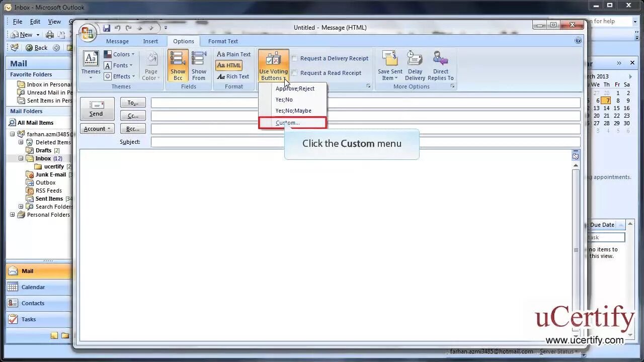This screenshot has height=362, width=644.
Task: Expand Deleted Items folder node
Action: click(21, 142)
